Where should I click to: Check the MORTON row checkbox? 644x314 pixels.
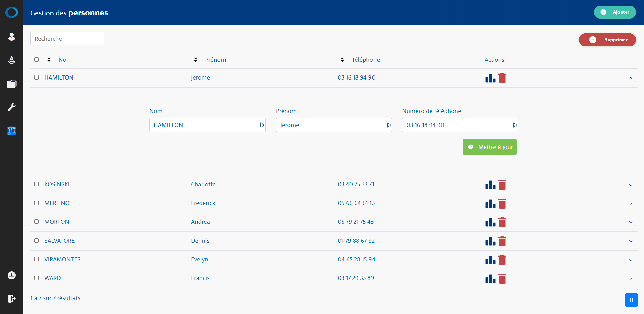pyautogui.click(x=36, y=221)
